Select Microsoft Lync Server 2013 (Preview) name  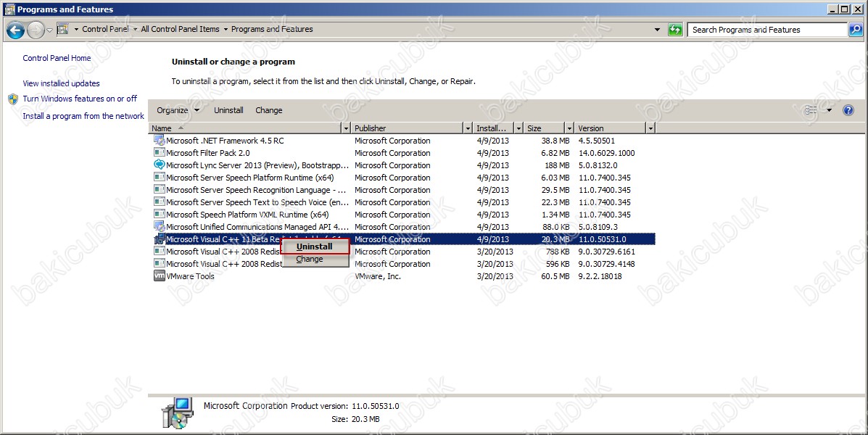[257, 165]
